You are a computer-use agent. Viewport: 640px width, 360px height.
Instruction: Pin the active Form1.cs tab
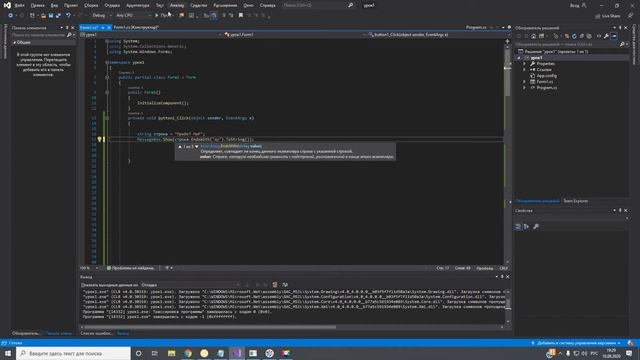[103, 27]
